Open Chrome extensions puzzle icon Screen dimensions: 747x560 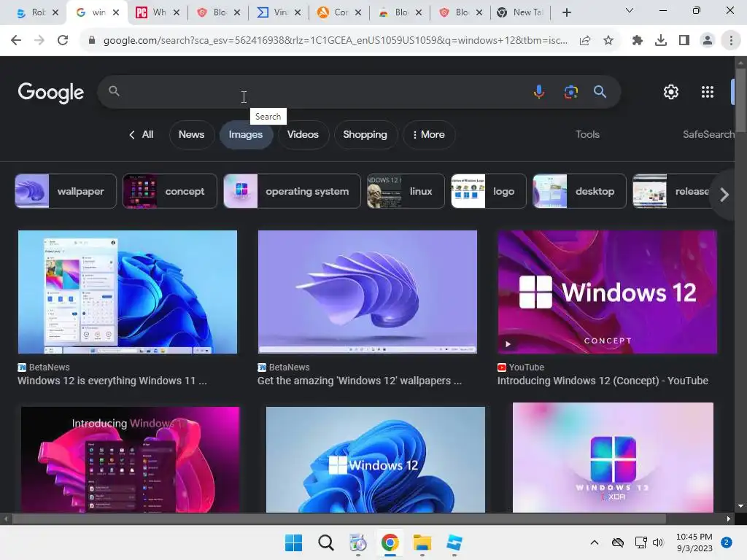coord(638,41)
